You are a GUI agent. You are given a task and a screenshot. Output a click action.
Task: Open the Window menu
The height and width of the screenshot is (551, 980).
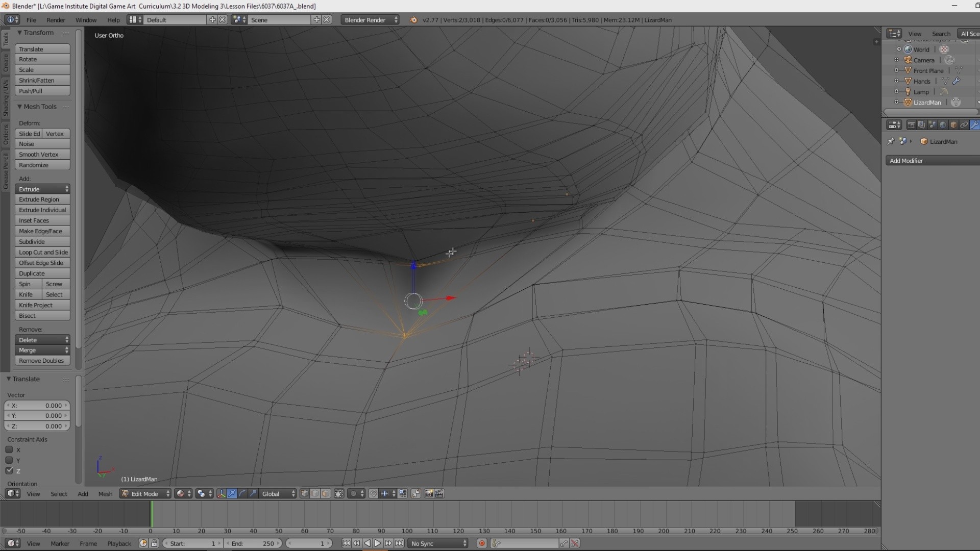[86, 20]
